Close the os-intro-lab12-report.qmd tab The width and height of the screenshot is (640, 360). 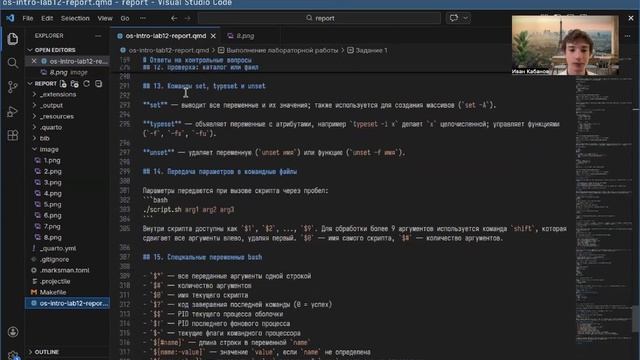coord(213,36)
